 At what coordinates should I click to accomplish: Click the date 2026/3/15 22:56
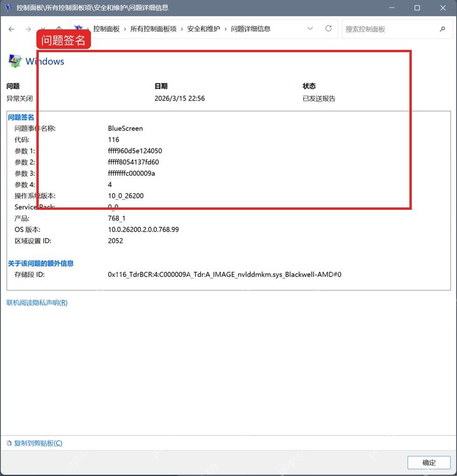pos(180,98)
